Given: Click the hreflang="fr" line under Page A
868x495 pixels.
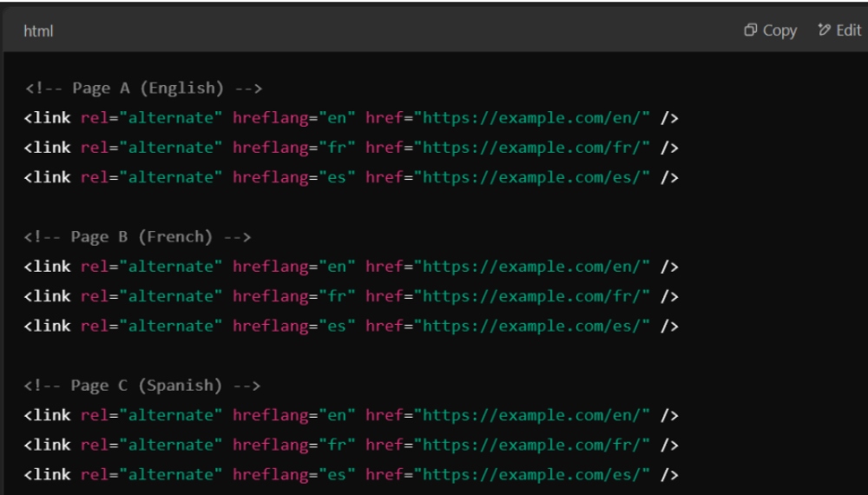Looking at the screenshot, I should click(351, 148).
